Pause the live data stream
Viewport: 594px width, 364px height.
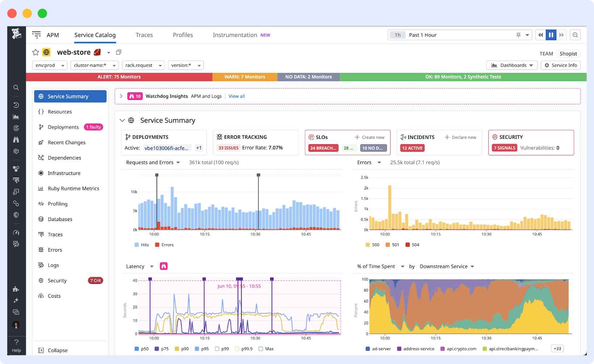click(551, 35)
